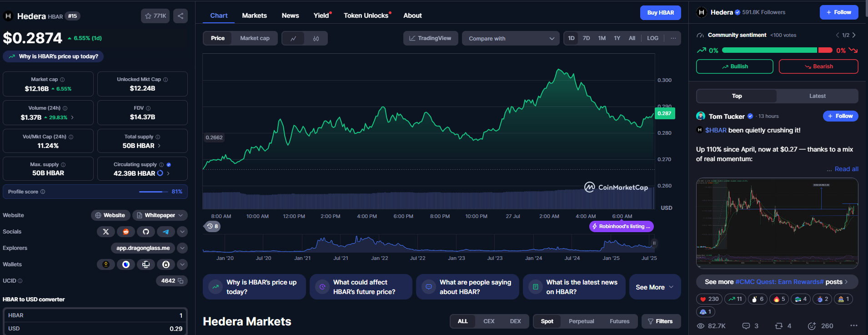Expand Total supply 50B HBAR details
Viewport: 868px width, 335px height.
click(x=159, y=146)
